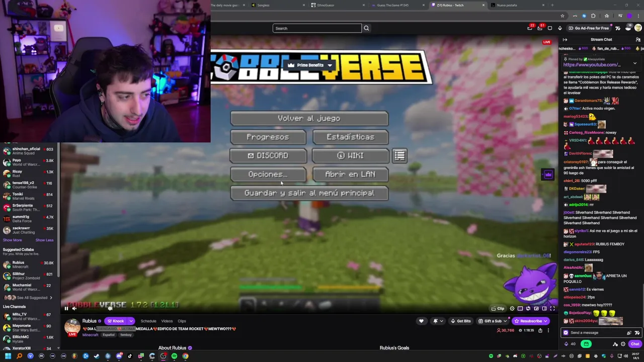Switch to the Rubius - Twitch browser tab
Viewport: 644px width, 362px height.
tap(458, 5)
